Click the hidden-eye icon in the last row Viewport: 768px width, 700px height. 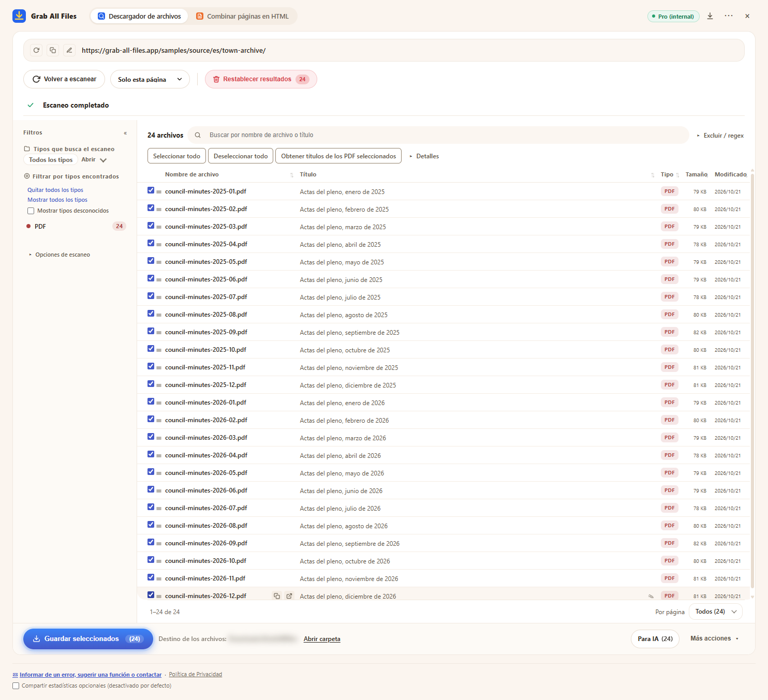point(651,597)
